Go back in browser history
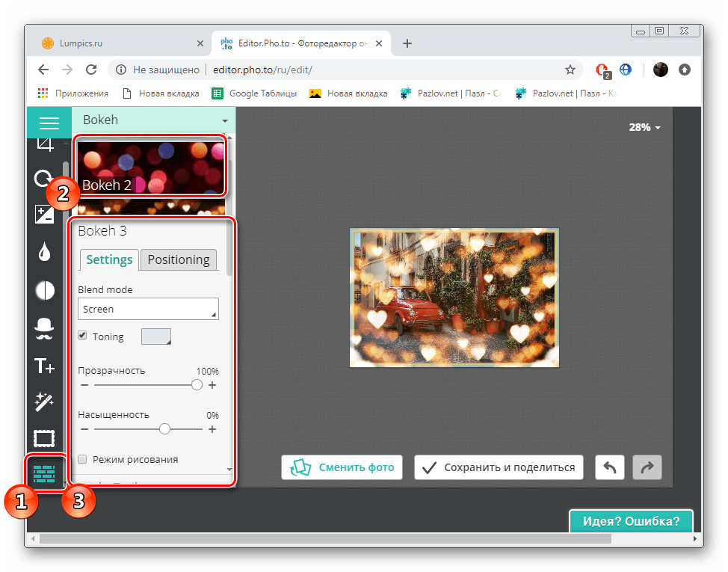728x572 pixels. pos(43,70)
